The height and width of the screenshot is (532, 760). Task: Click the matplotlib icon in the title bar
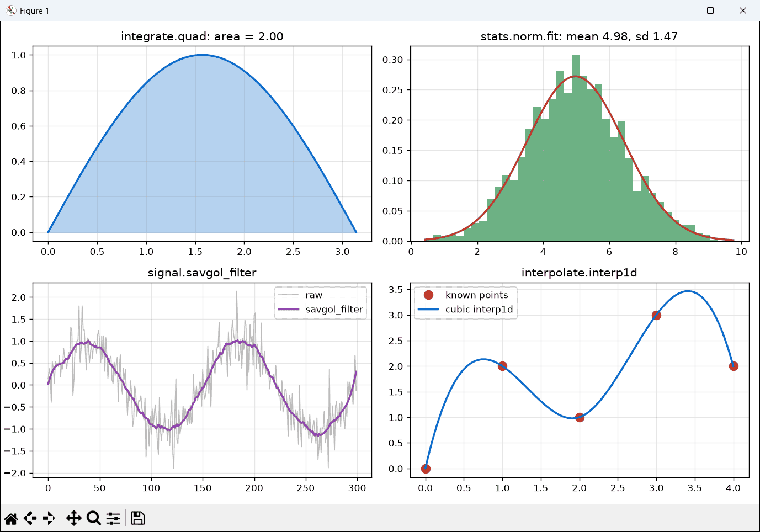tap(10, 10)
